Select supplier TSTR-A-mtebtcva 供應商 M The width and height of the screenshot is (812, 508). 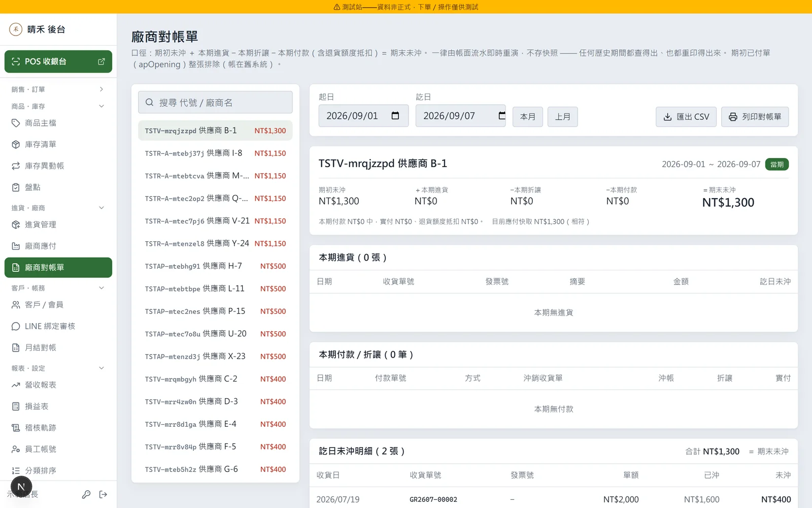pyautogui.click(x=215, y=176)
